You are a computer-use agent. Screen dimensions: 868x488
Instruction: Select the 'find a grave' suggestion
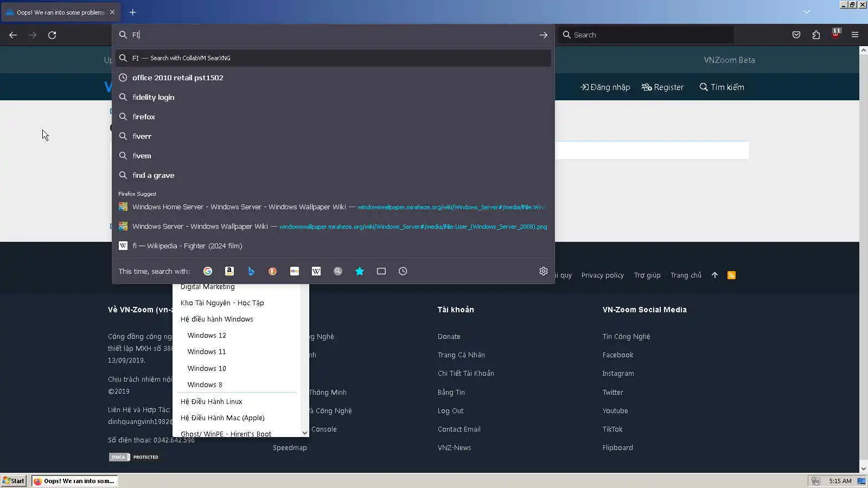tap(333, 175)
